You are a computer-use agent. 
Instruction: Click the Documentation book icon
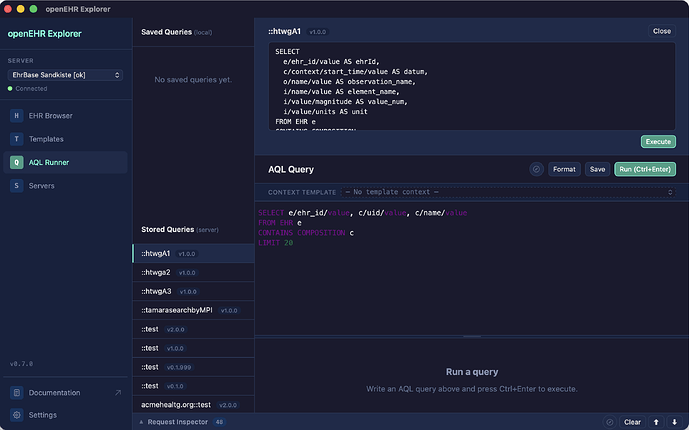coord(17,393)
